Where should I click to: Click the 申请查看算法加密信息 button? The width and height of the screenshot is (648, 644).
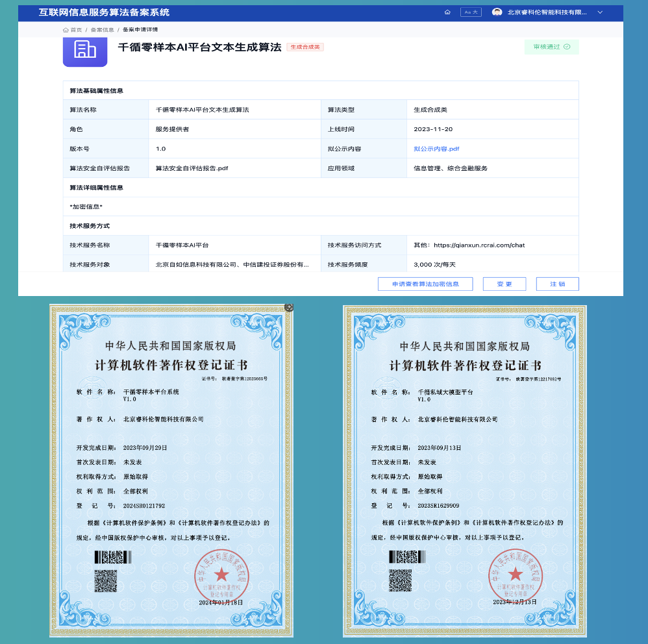425,284
